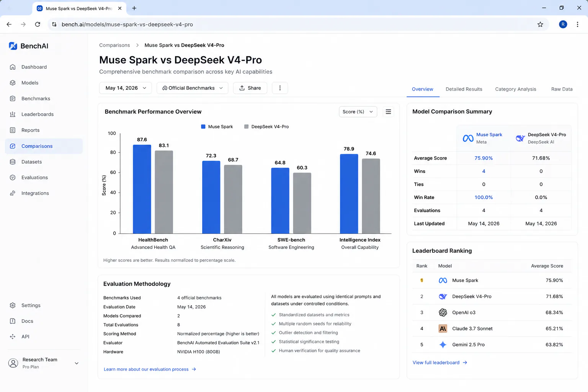Click BenchAI Automated Evaluation Suite v2.1 text

point(218,343)
